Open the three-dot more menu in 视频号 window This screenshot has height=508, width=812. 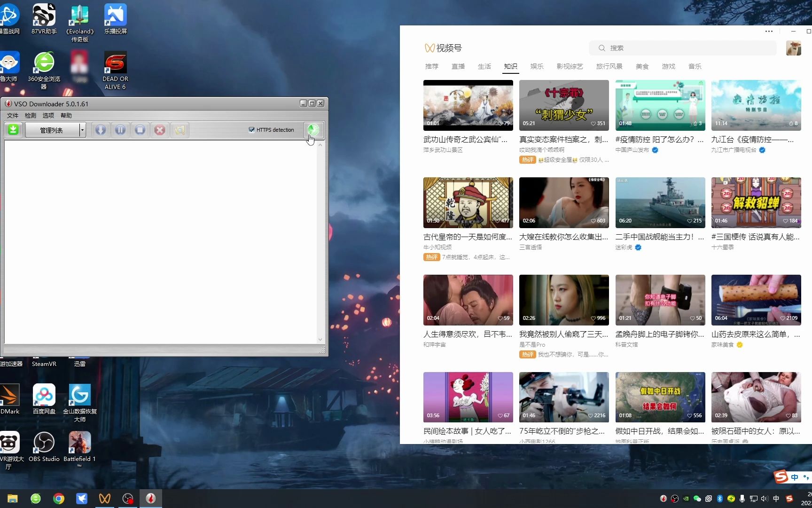pyautogui.click(x=769, y=31)
